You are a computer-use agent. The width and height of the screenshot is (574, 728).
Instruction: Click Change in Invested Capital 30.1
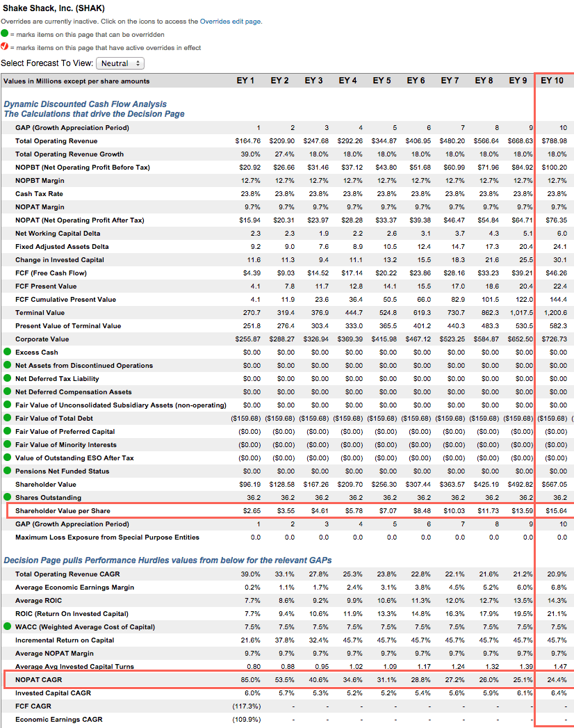click(x=559, y=260)
